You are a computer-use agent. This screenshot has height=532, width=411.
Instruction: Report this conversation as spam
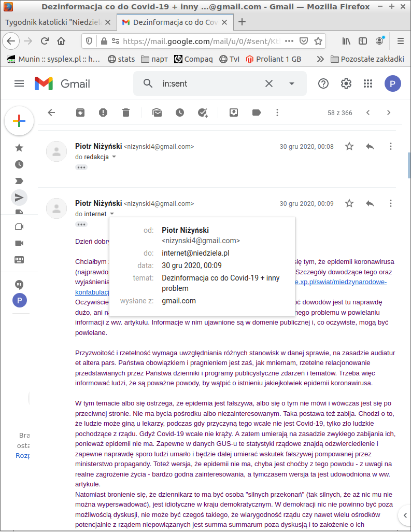(x=103, y=113)
